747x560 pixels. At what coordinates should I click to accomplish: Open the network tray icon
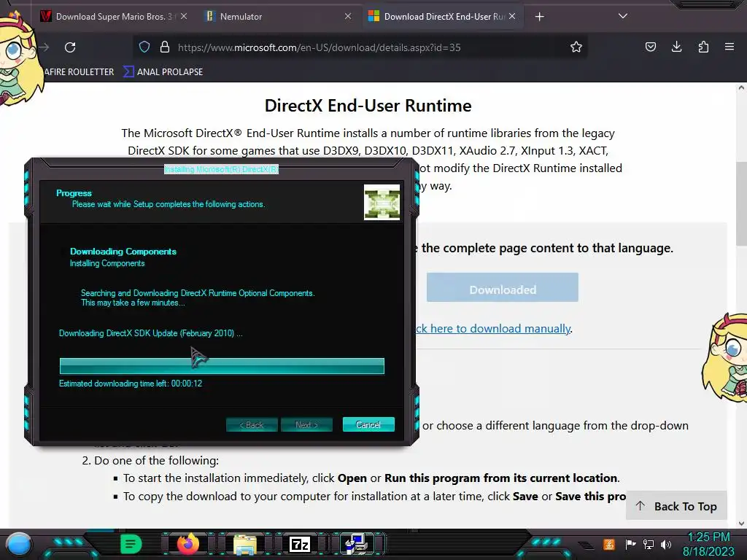point(648,544)
